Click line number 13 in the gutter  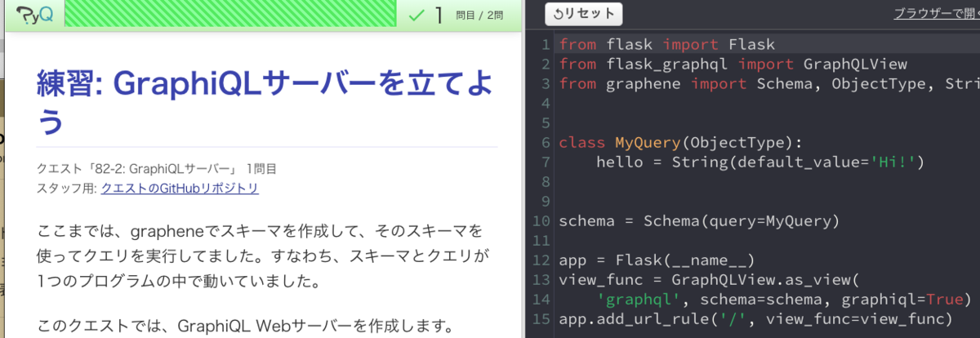click(541, 280)
